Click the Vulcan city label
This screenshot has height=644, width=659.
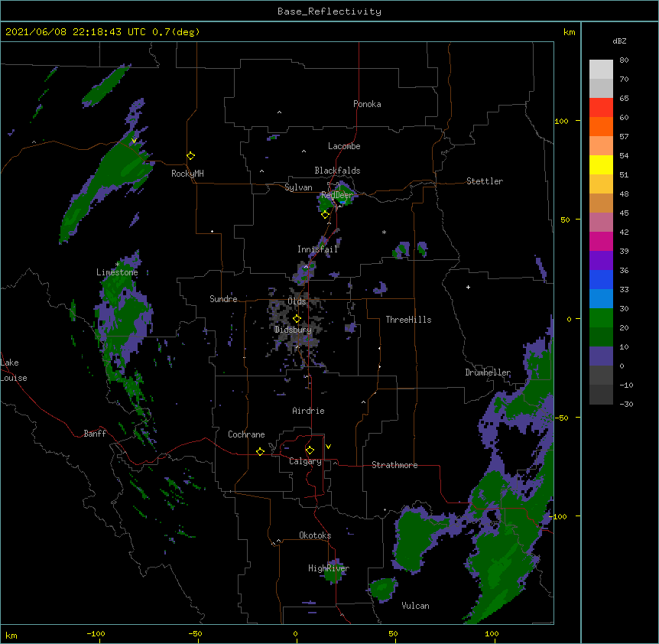415,606
